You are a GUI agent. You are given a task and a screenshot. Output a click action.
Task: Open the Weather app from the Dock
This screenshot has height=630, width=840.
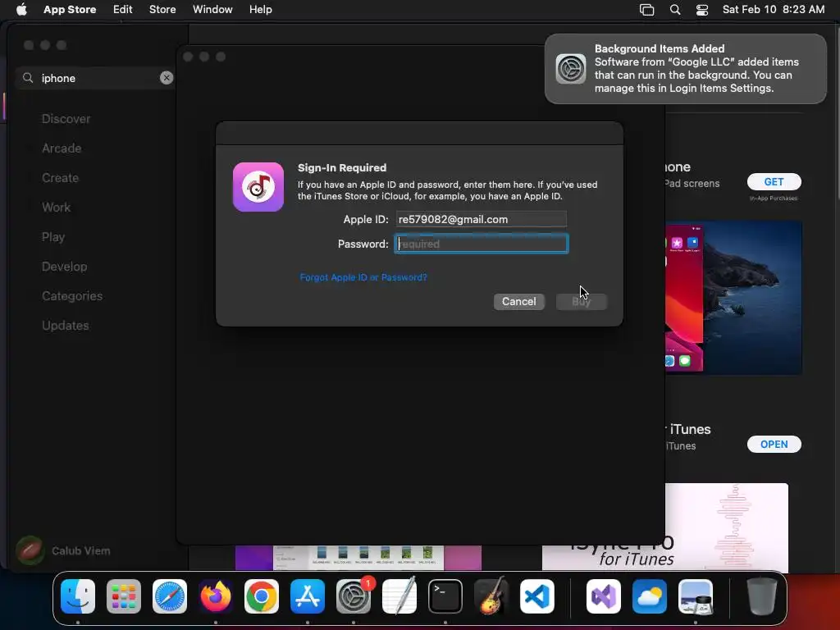pos(650,596)
